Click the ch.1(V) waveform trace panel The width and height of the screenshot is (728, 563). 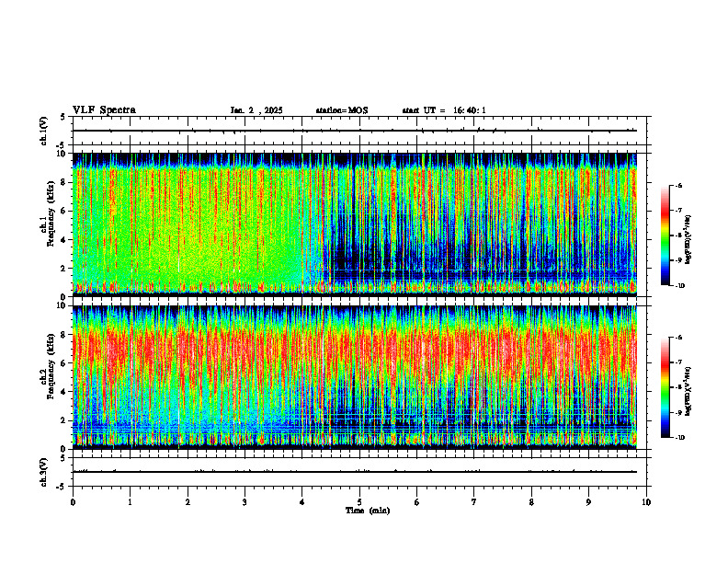point(359,131)
